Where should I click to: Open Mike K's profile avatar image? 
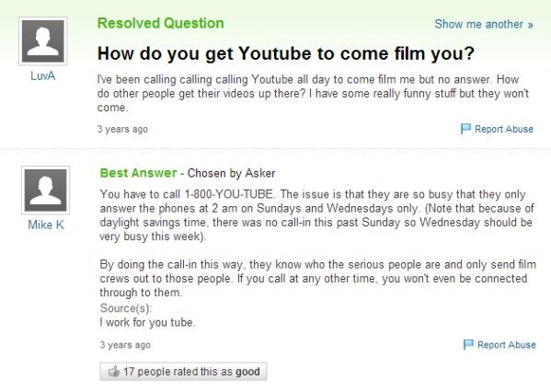(x=46, y=190)
